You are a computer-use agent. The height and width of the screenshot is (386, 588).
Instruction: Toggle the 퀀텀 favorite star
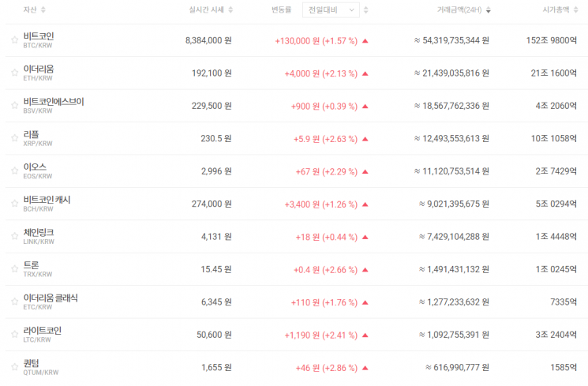coord(14,366)
